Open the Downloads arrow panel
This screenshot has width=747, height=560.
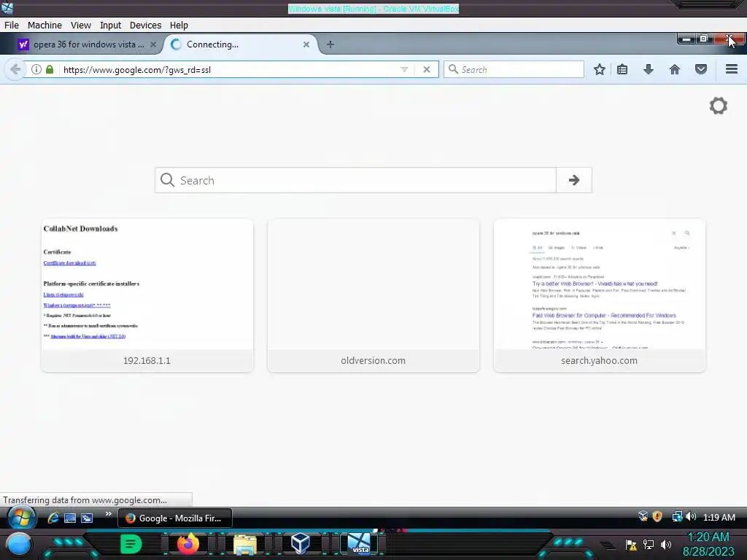click(x=649, y=69)
